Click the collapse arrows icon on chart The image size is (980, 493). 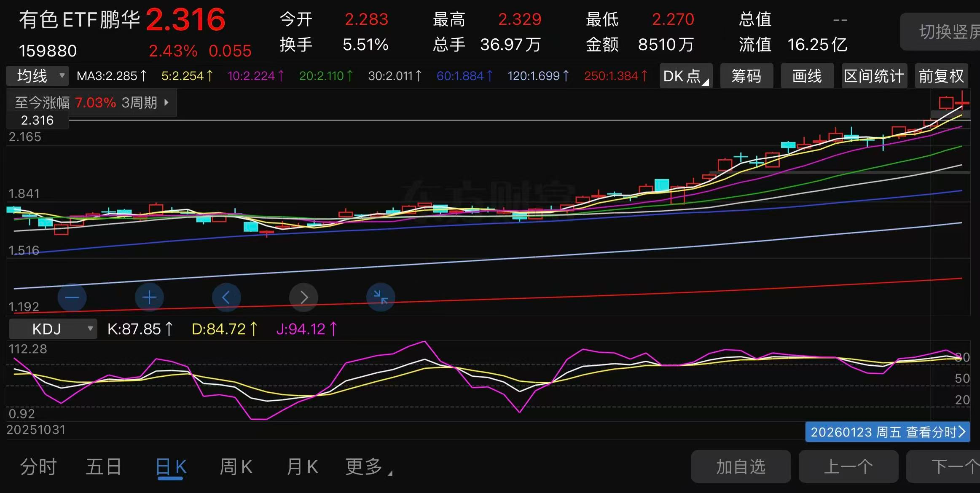point(381,297)
